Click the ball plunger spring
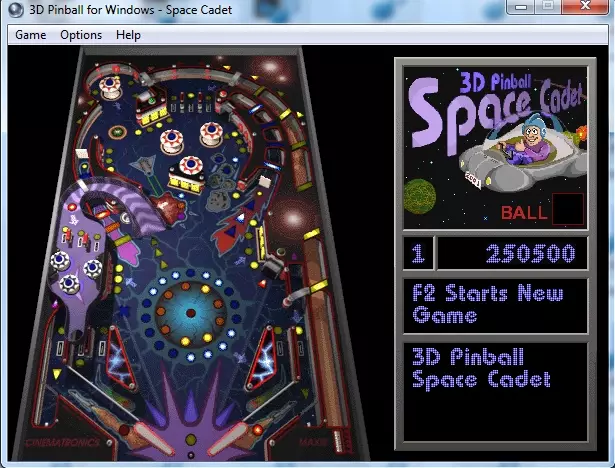 [338, 441]
